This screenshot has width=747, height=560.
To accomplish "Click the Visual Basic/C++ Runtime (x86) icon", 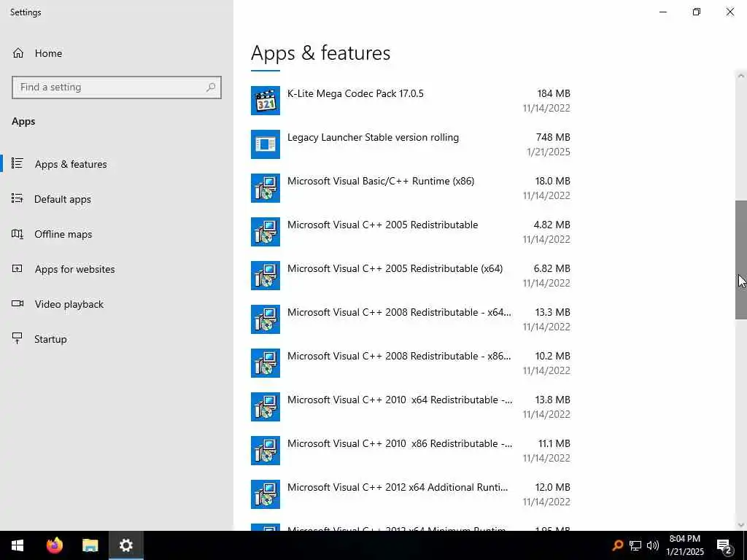I will pos(266,188).
